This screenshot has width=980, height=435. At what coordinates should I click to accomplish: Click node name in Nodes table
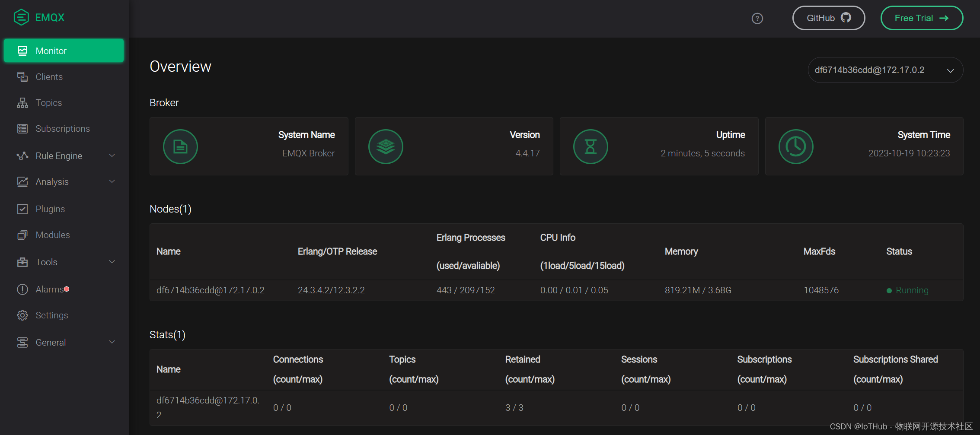pyautogui.click(x=211, y=290)
